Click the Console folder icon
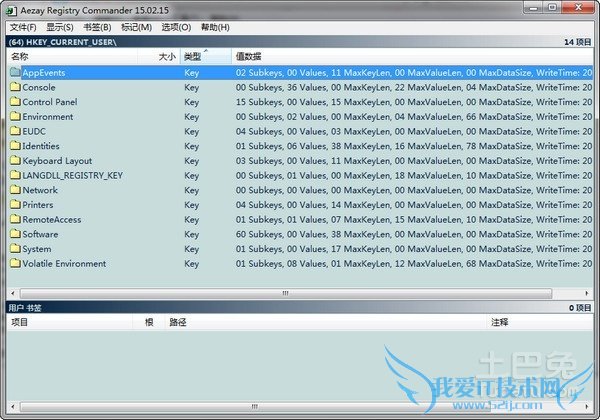Screen dimensions: 600x420 click(15, 87)
